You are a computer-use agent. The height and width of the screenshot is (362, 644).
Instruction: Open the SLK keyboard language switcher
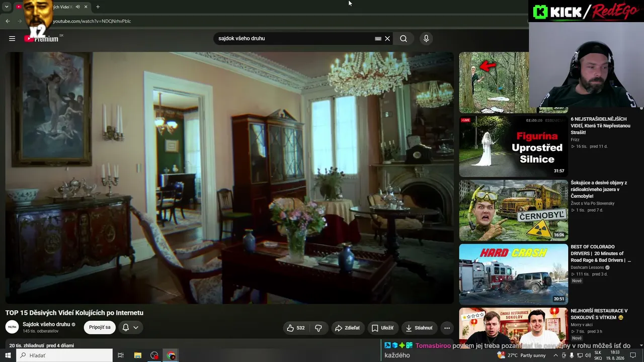click(x=598, y=355)
